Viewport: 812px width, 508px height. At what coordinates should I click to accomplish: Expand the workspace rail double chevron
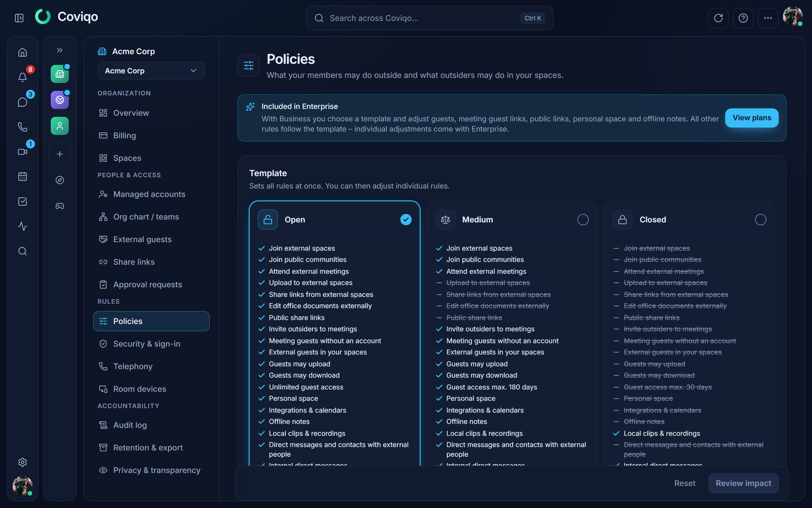point(60,51)
